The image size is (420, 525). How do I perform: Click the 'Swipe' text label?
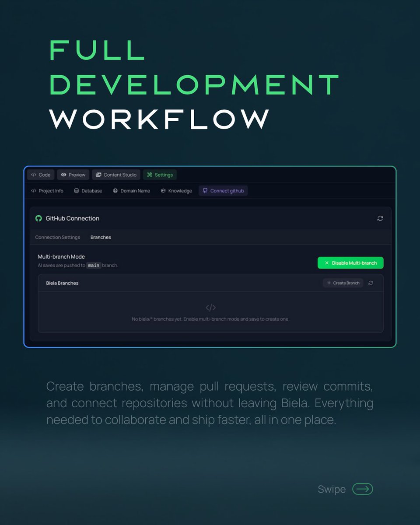pos(332,489)
